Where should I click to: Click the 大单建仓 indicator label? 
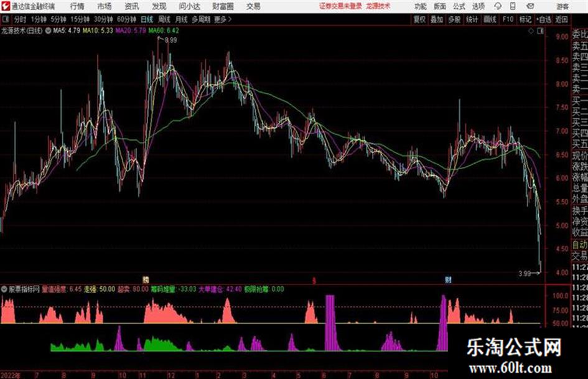click(x=220, y=289)
